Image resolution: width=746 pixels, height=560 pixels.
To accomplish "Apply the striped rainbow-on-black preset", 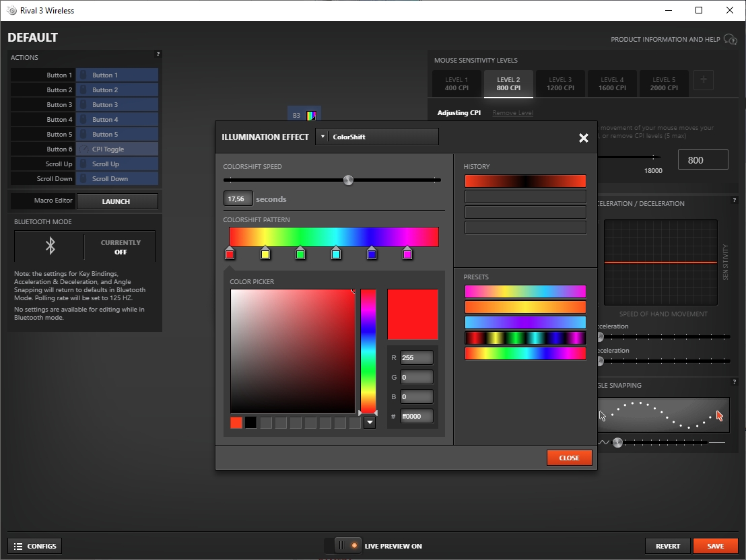I will click(525, 338).
